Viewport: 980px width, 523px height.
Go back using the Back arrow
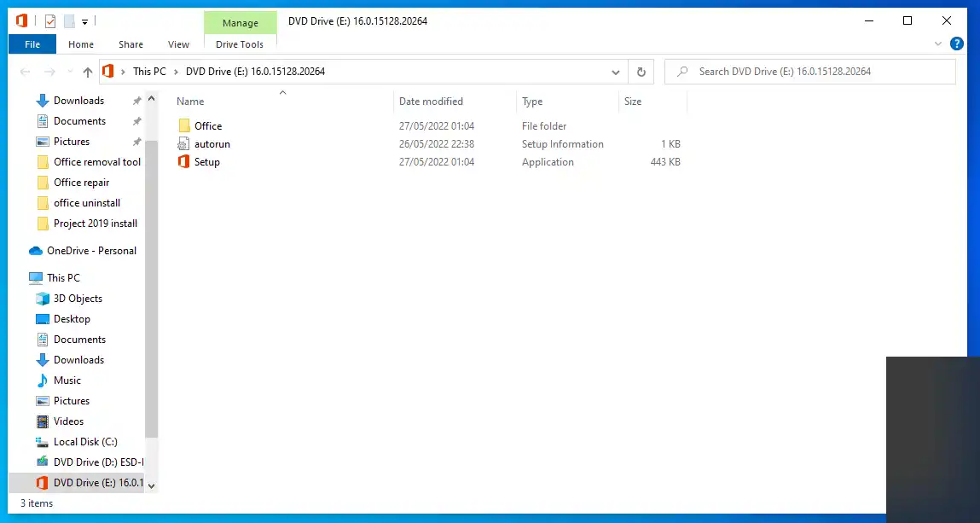click(25, 72)
